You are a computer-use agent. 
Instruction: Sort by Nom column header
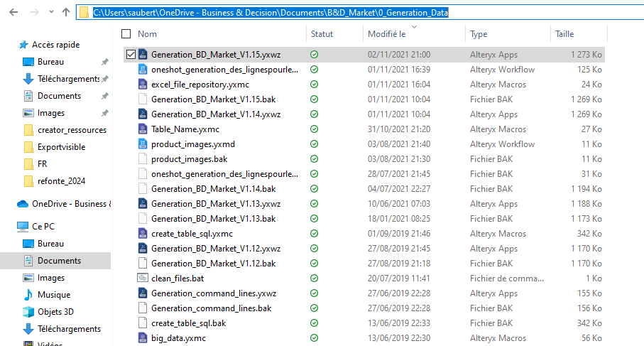point(147,34)
